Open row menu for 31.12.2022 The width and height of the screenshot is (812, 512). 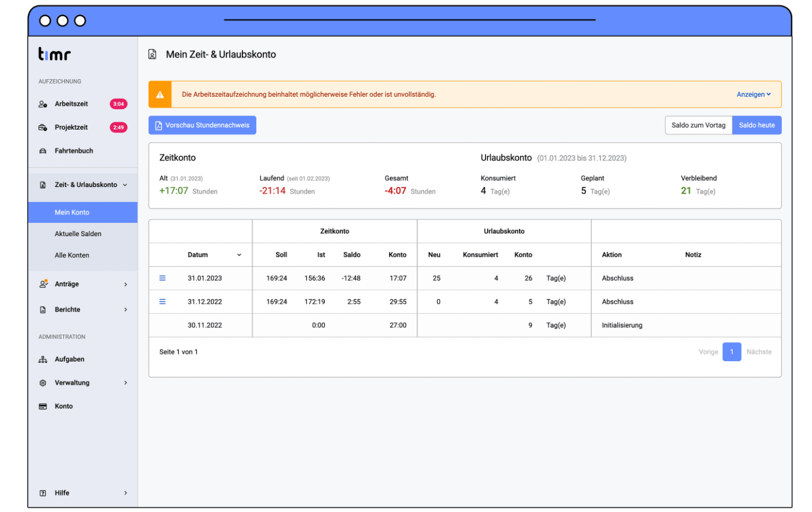[162, 302]
